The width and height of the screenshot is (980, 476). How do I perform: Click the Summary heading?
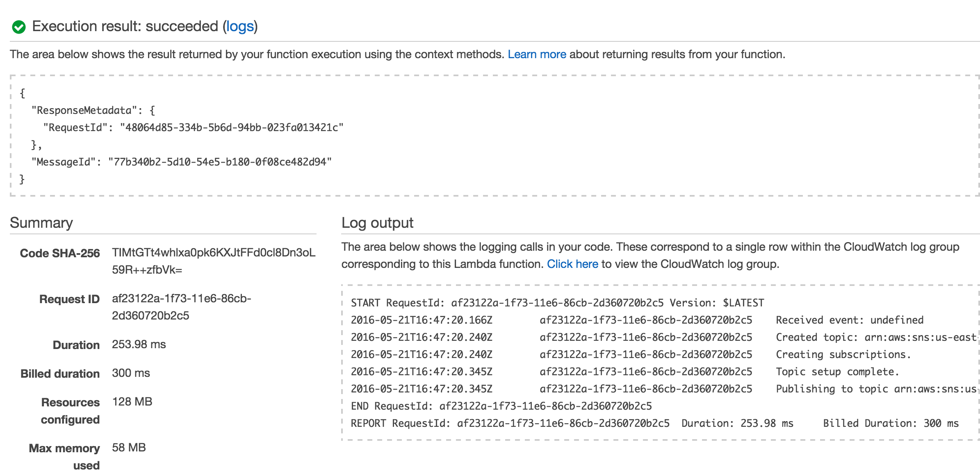tap(41, 222)
